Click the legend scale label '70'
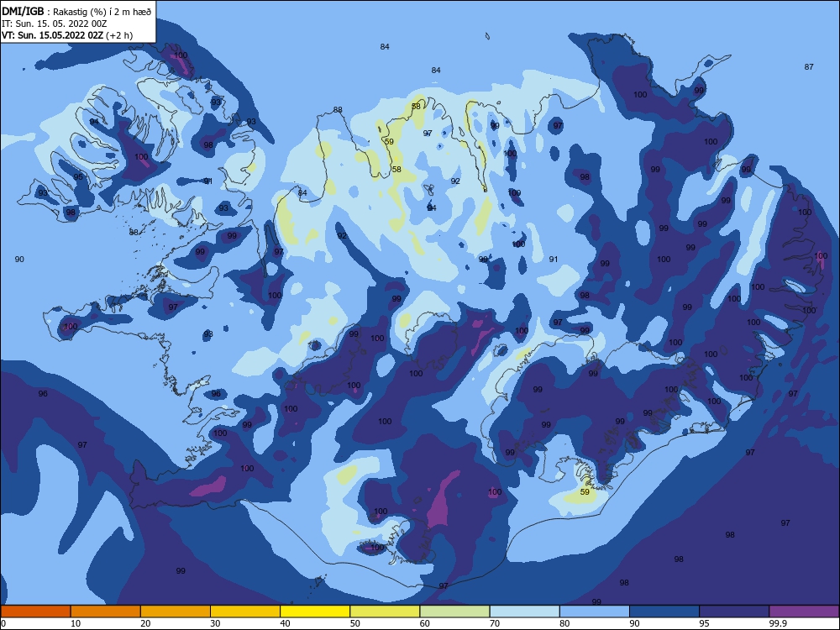Viewport: 840px width, 630px height. pos(495,623)
